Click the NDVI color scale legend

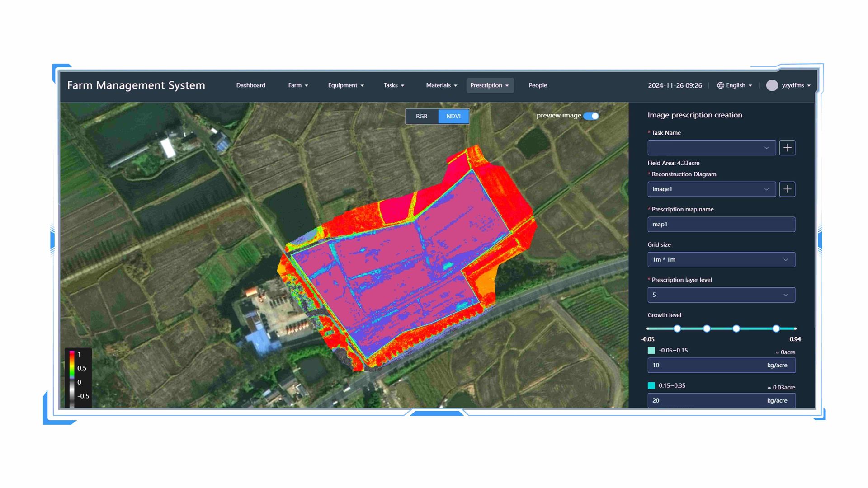[79, 375]
